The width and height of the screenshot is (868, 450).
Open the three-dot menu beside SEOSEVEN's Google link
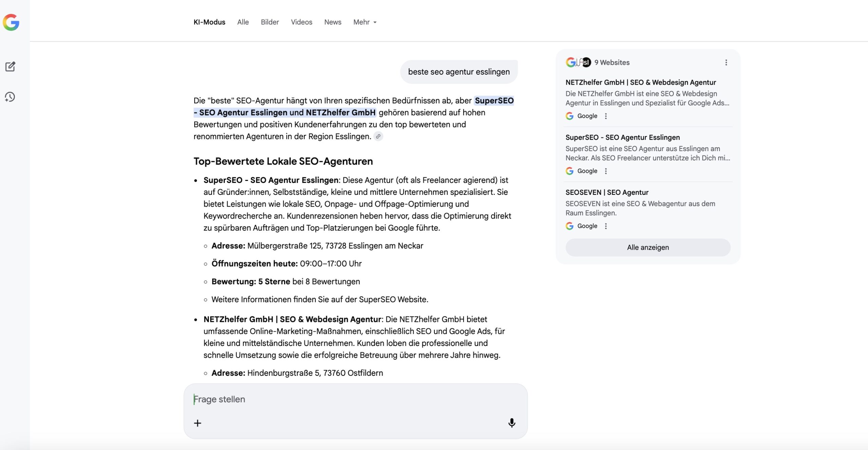click(606, 226)
